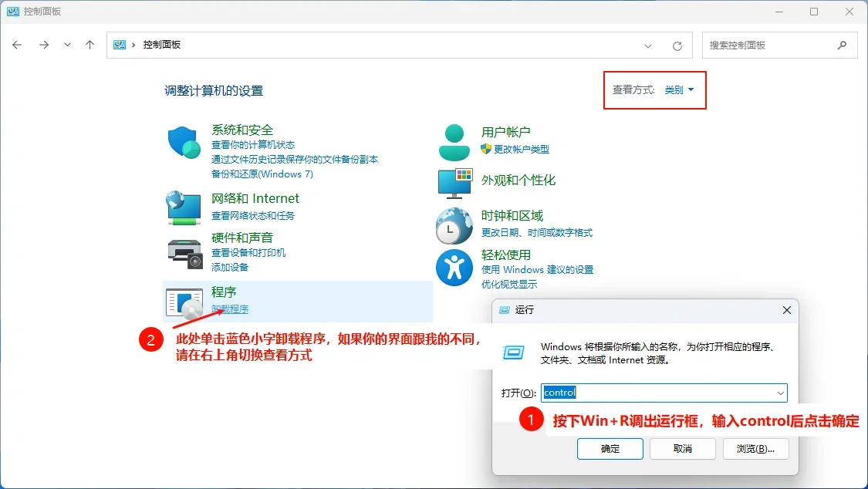The width and height of the screenshot is (868, 489).
Task: Expand the address bar path dropdown
Action: pos(648,45)
